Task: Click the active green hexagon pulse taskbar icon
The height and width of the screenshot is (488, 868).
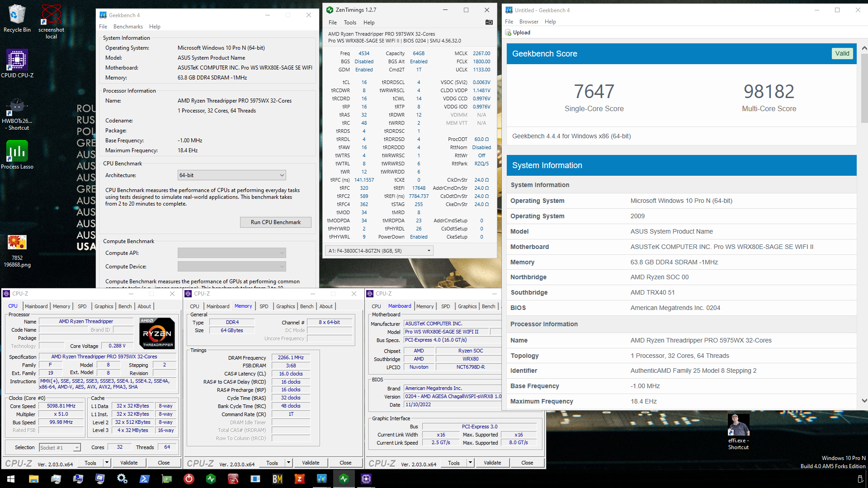Action: coord(344,479)
